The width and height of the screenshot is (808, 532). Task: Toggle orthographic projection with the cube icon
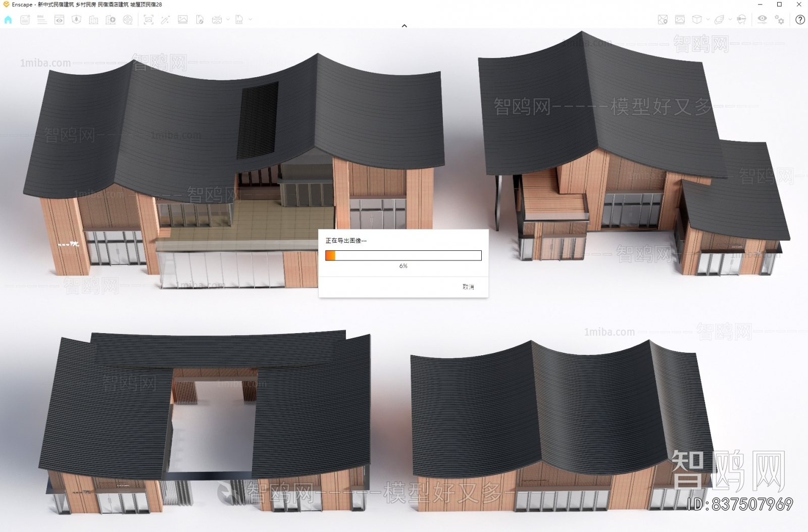click(x=697, y=20)
